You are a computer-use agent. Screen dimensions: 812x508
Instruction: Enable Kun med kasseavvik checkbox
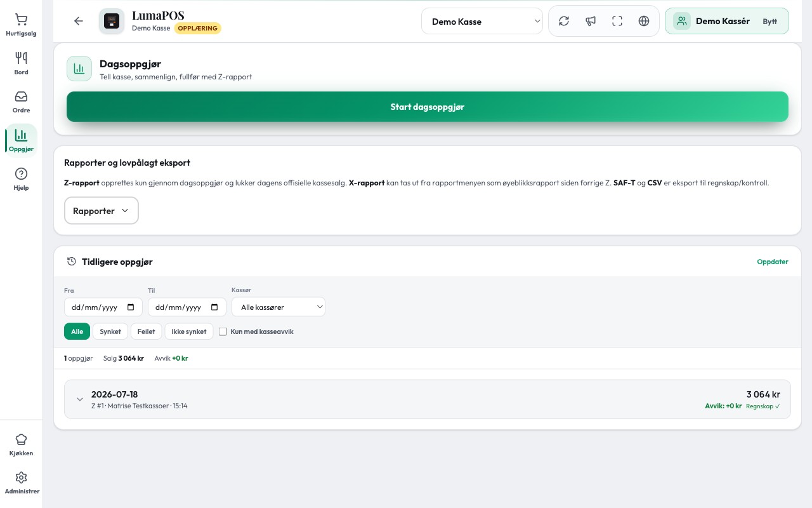click(223, 331)
